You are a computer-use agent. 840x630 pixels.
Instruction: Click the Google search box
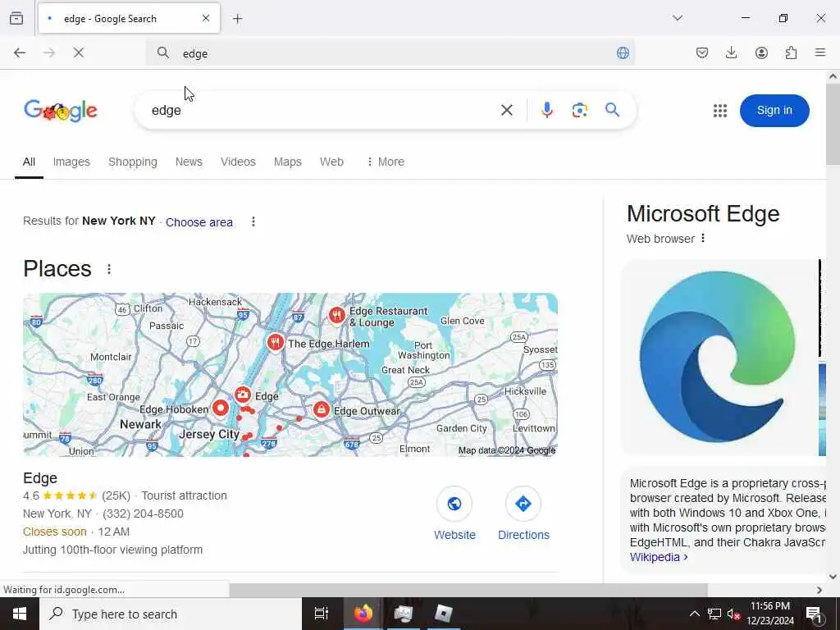click(322, 110)
